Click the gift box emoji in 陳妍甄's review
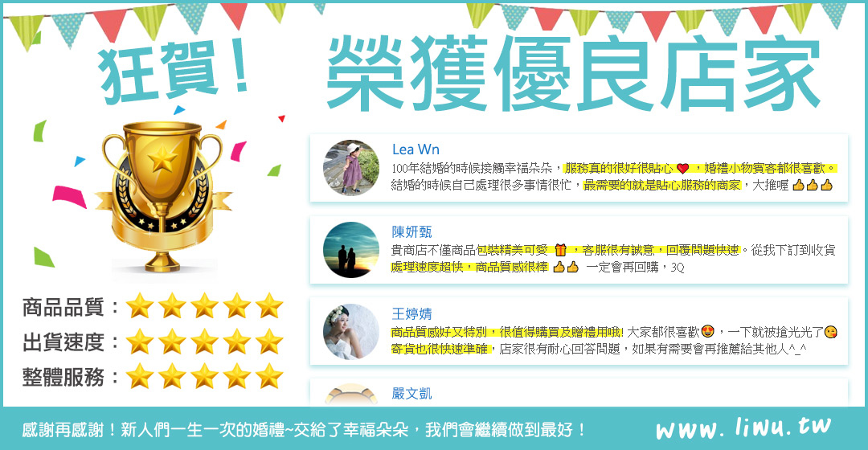868x450 pixels. [561, 250]
